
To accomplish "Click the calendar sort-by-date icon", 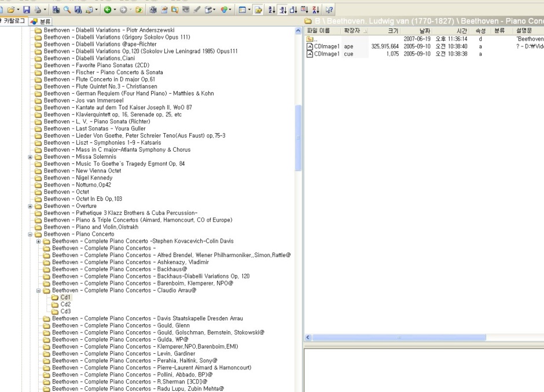I will click(x=304, y=10).
